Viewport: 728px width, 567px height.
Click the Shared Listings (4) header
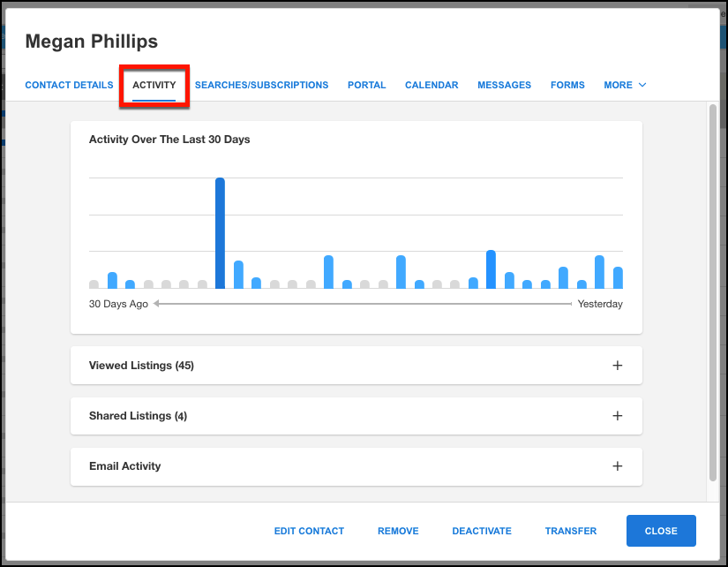coord(138,416)
